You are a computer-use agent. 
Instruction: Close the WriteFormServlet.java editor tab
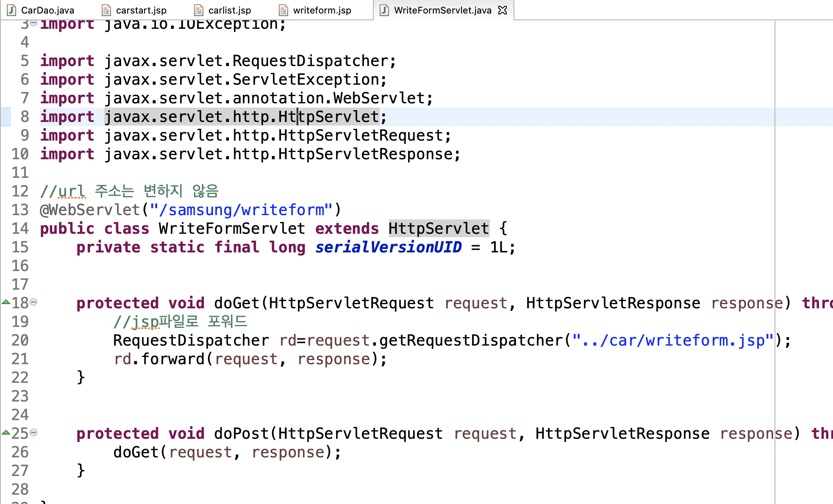point(503,10)
